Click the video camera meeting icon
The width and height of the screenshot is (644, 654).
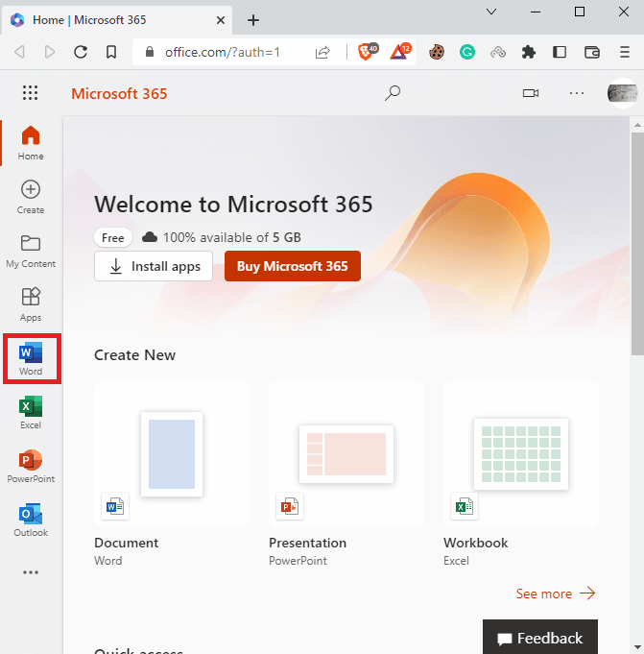531,93
